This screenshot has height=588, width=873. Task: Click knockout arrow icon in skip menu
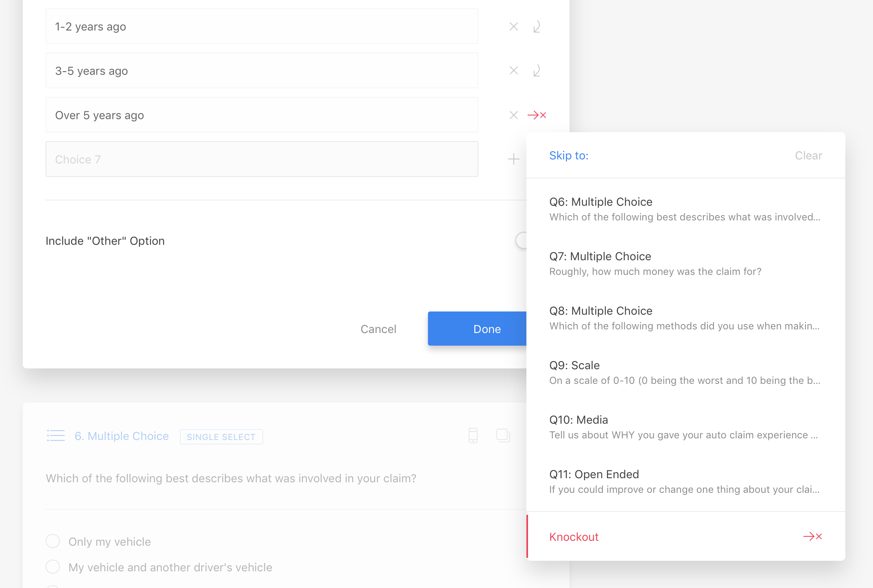point(812,536)
